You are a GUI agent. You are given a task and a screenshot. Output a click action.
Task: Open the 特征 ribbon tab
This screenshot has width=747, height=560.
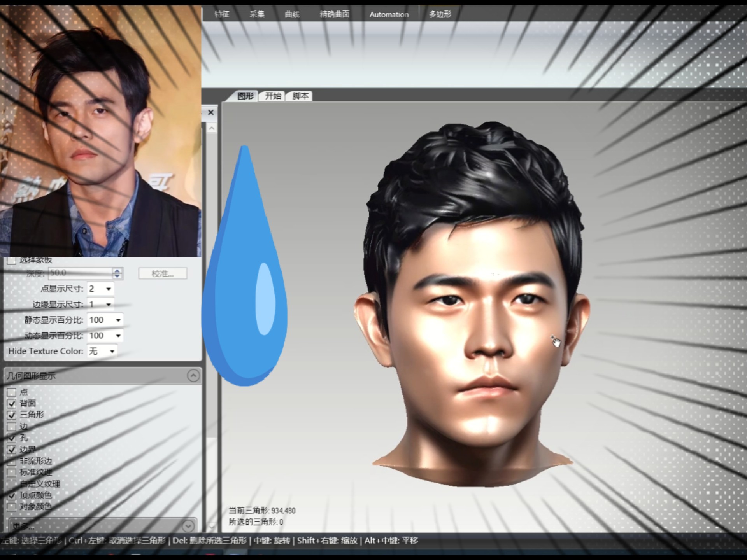222,14
